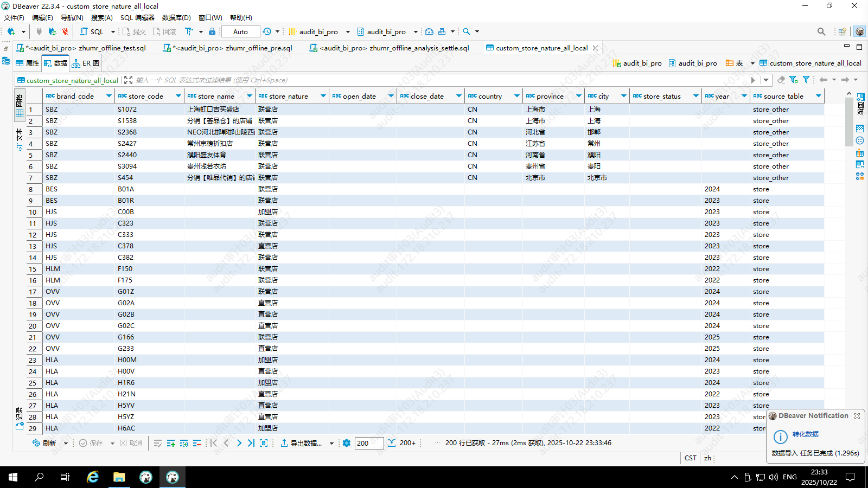
Task: Click the search magnifier icon in toolbar
Action: (x=467, y=31)
